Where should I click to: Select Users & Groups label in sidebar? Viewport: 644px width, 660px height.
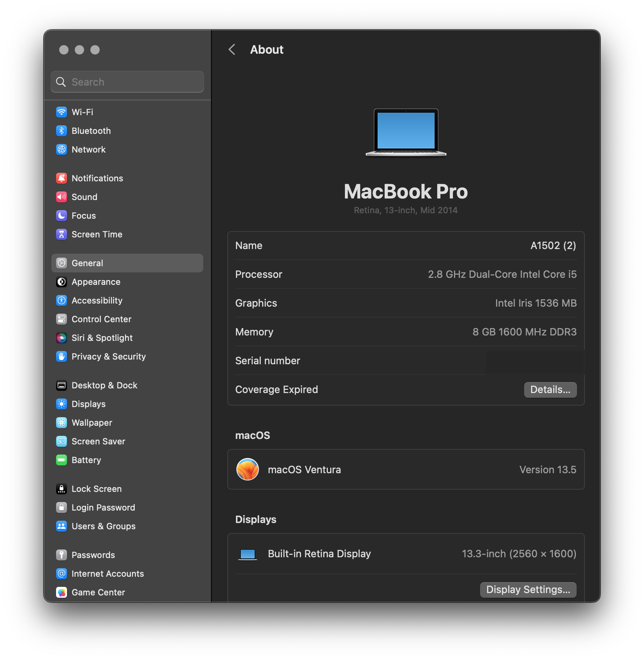(x=104, y=526)
